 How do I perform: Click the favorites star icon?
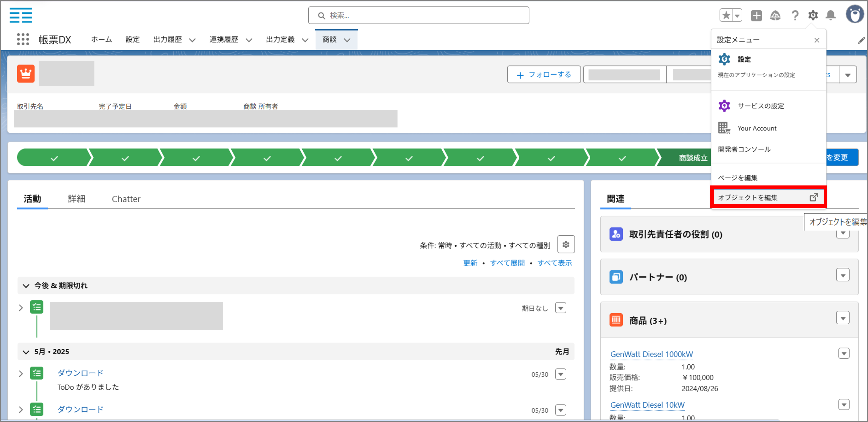pyautogui.click(x=726, y=15)
